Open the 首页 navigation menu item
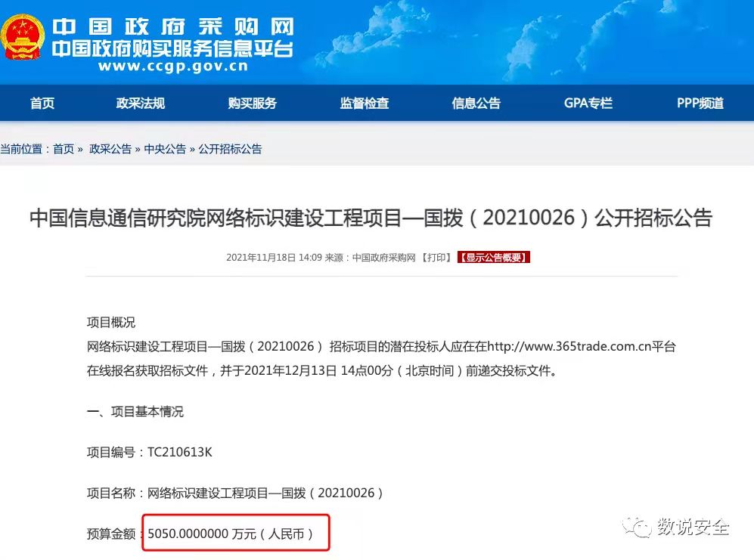This screenshot has height=560, width=754. click(42, 103)
